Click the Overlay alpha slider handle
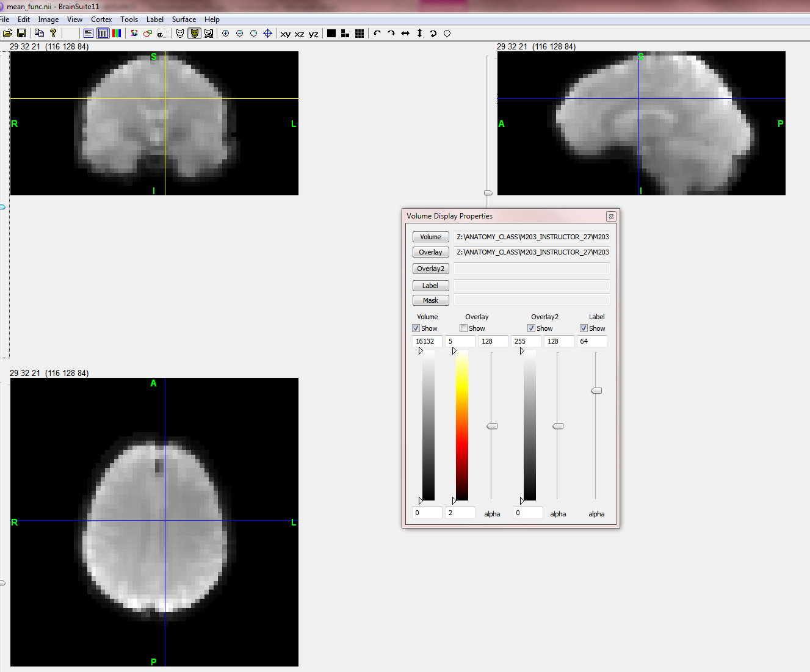Image resolution: width=810 pixels, height=672 pixels. (x=492, y=426)
